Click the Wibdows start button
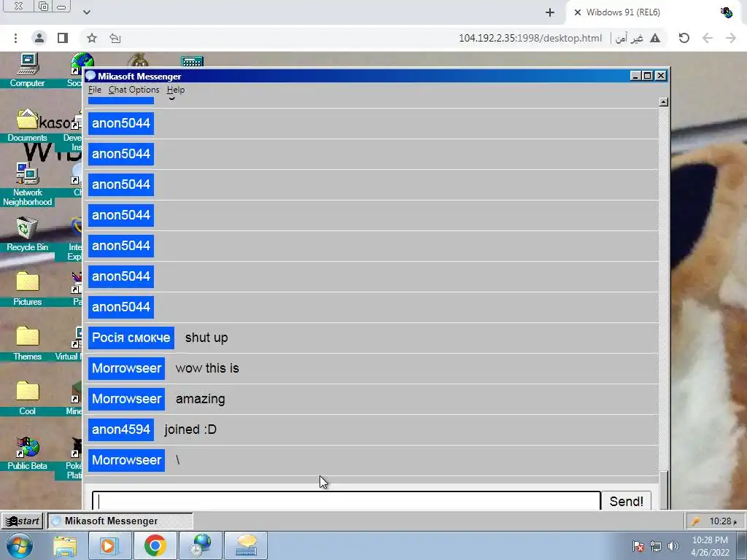This screenshot has height=560, width=747. pos(23,521)
